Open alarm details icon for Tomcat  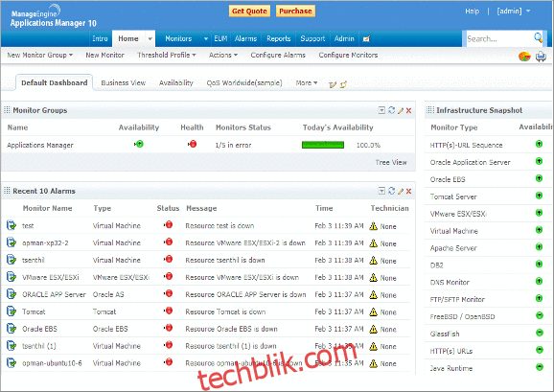pyautogui.click(x=12, y=311)
